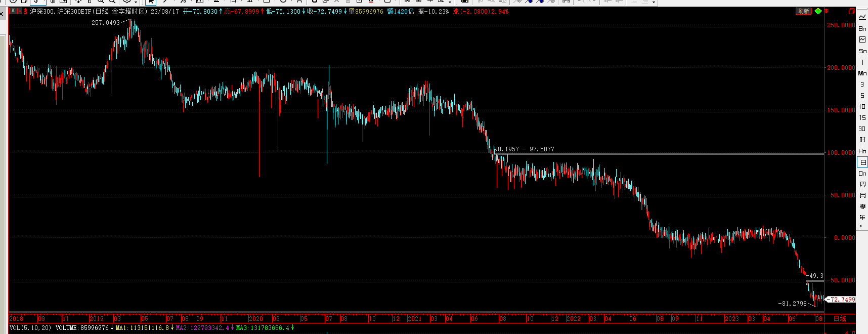The image size is (868, 334).
Task: Click the VOL(5,10,20) indicator label
Action: click(x=30, y=328)
